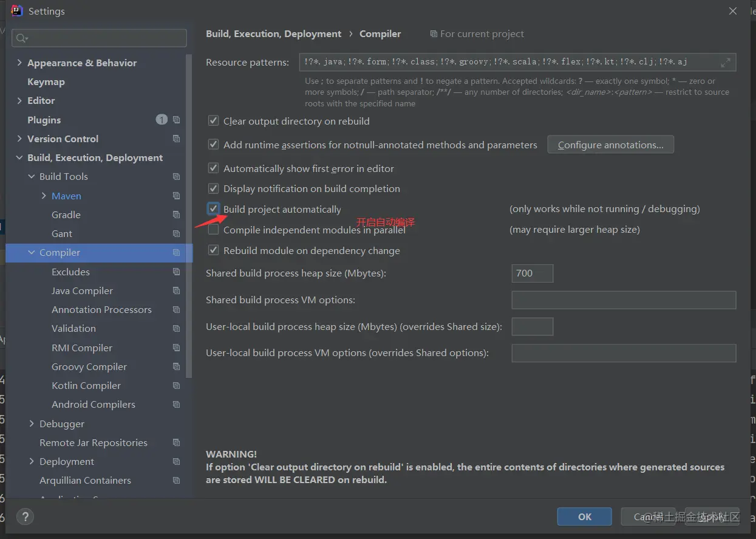This screenshot has height=539, width=756.
Task: Click the project-level icon on the Compiler row
Action: [176, 253]
